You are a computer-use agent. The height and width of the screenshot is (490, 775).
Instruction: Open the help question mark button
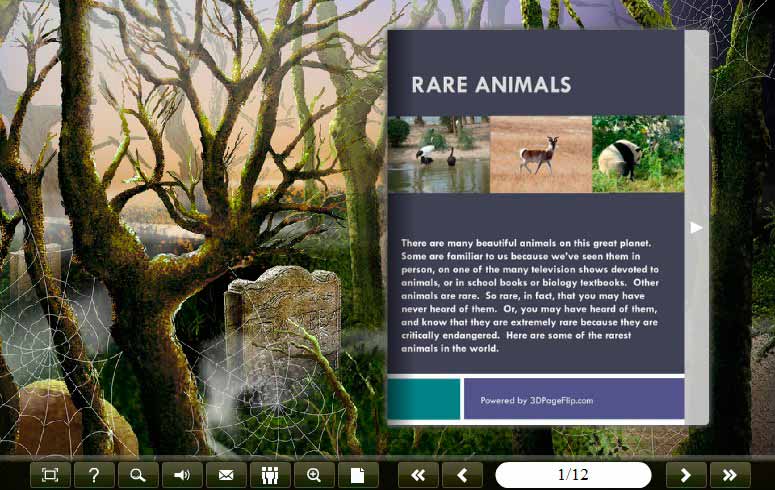[94, 475]
